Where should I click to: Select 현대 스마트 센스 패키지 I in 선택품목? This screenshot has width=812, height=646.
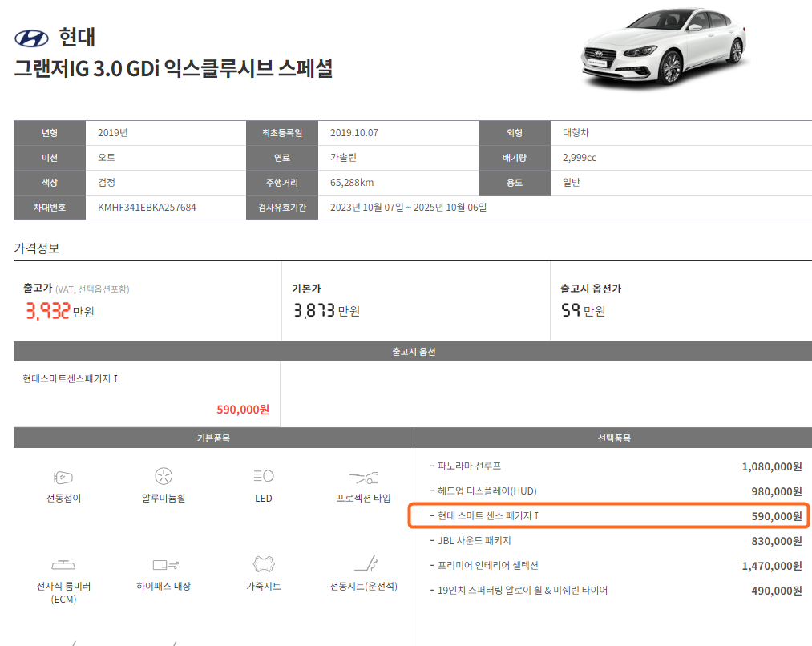pos(608,515)
